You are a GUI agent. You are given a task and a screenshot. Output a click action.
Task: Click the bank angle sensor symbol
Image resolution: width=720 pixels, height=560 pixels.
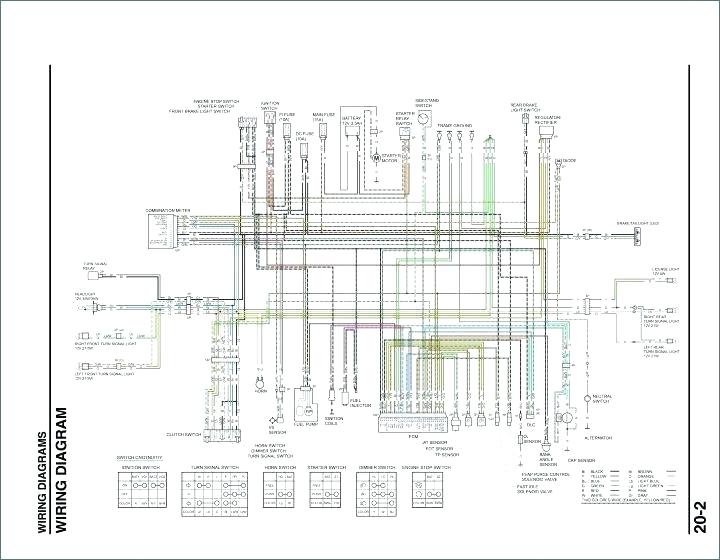click(546, 444)
